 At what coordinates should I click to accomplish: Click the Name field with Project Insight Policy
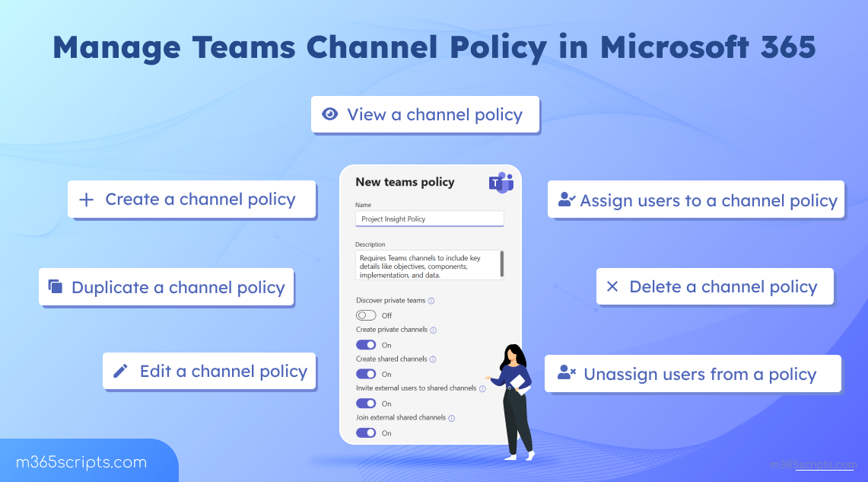(429, 219)
